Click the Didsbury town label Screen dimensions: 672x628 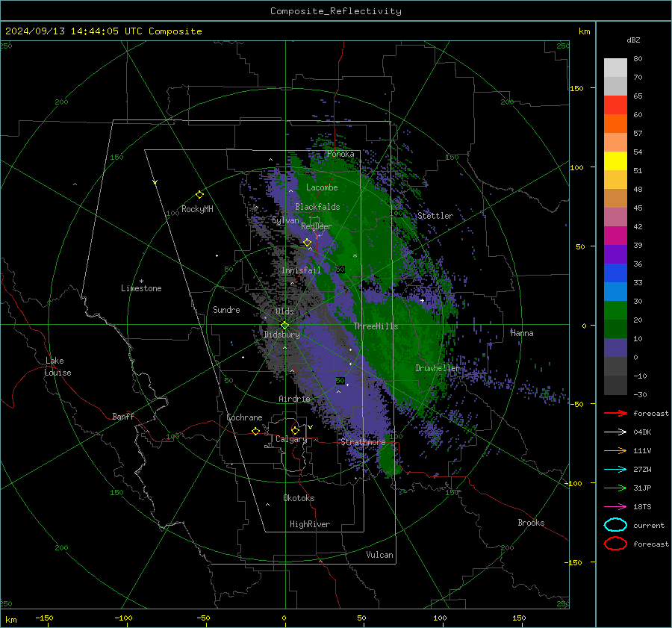pyautogui.click(x=281, y=335)
